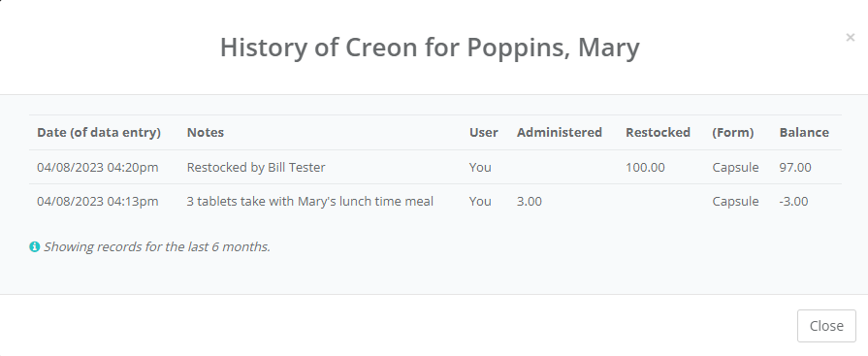Click the teal info icon
The image size is (868, 356).
pyautogui.click(x=34, y=247)
